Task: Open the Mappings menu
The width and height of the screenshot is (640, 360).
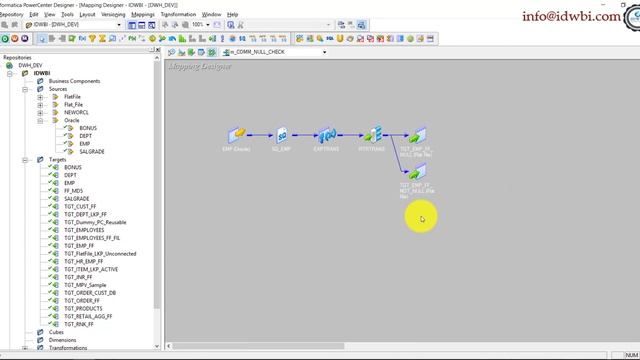Action: (x=143, y=14)
